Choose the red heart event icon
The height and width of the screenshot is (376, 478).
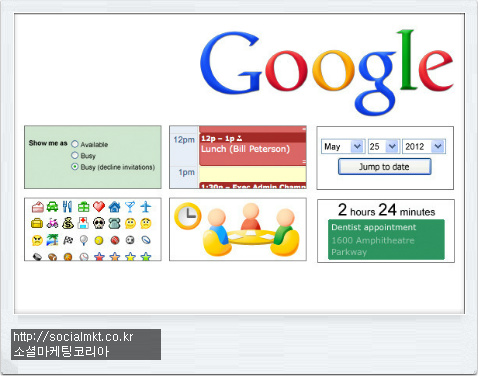coord(99,207)
